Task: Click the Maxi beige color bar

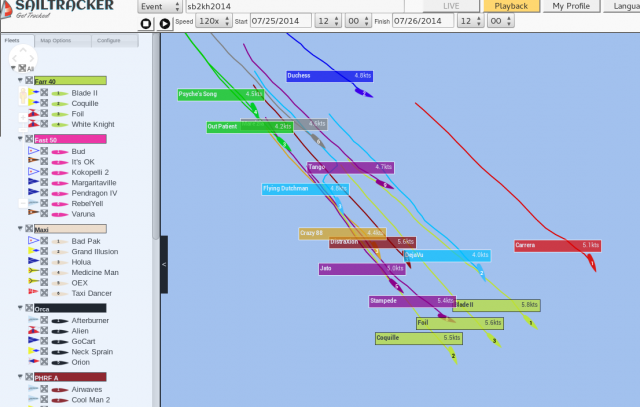Action: pos(70,229)
